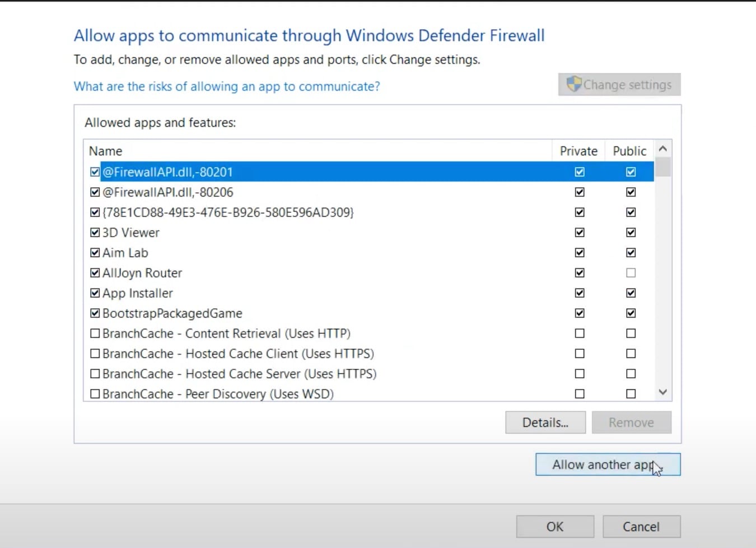The width and height of the screenshot is (756, 548).
Task: Click the Remove button
Action: [631, 422]
